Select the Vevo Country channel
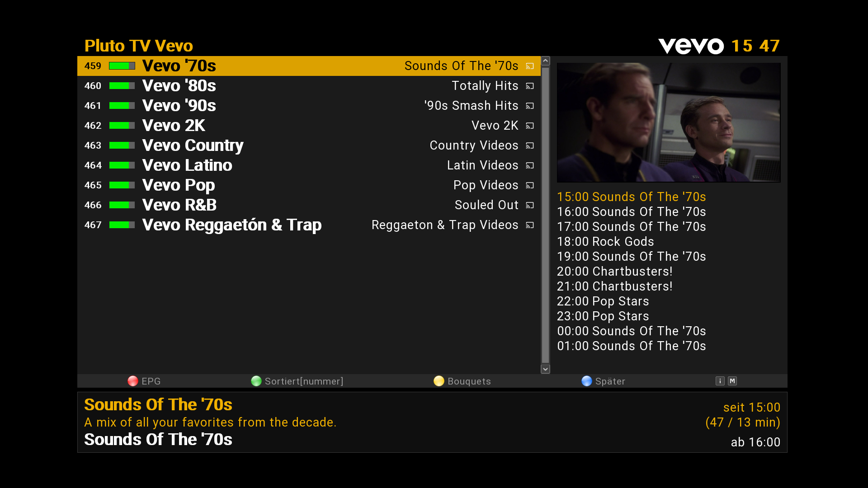Screen dimensions: 868x488 pos(309,145)
